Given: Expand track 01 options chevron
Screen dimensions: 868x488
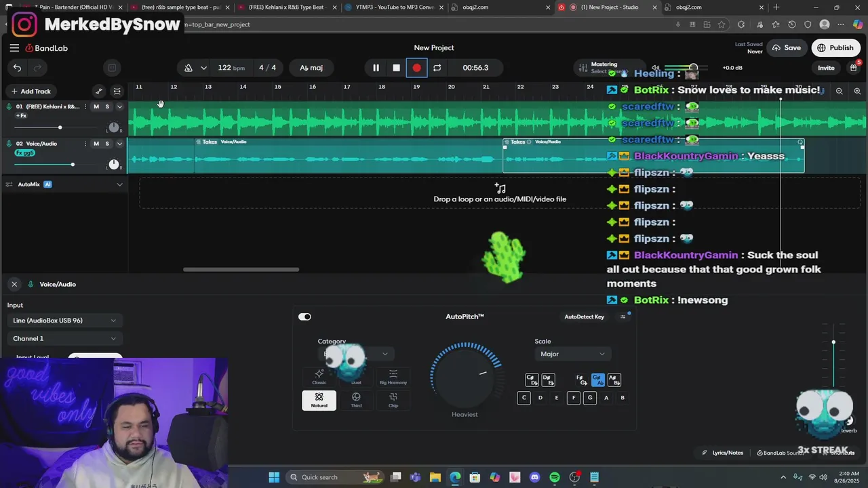Looking at the screenshot, I should 119,106.
